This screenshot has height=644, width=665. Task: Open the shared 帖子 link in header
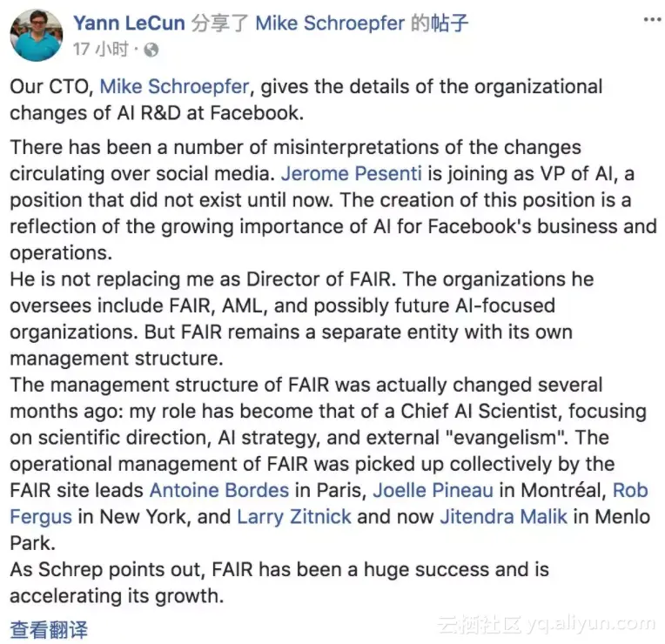[449, 23]
